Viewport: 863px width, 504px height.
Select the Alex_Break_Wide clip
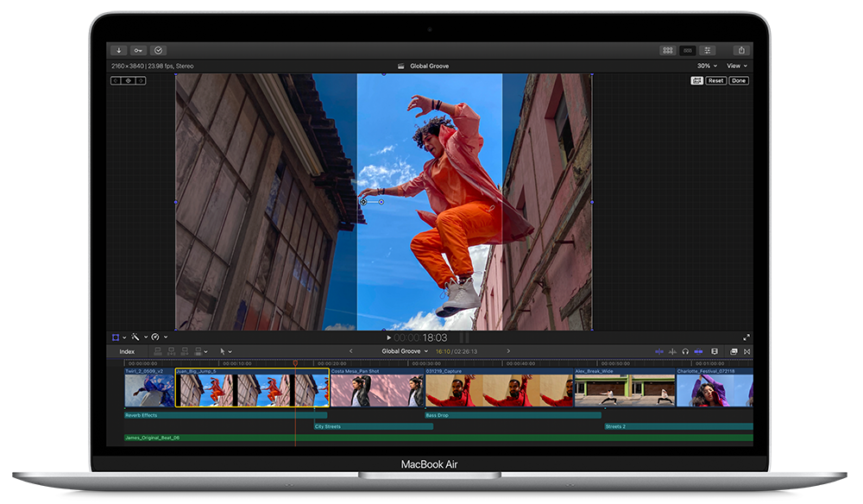point(625,387)
